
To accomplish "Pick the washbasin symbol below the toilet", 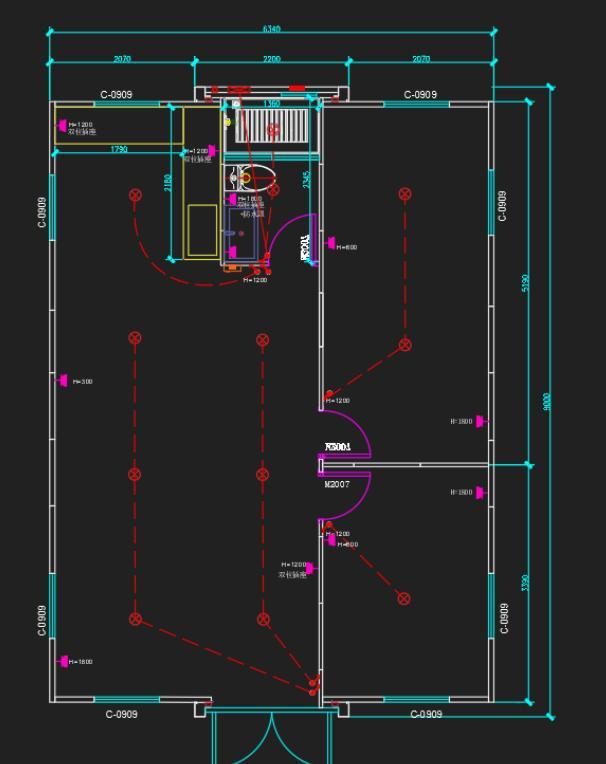I will pos(240,234).
